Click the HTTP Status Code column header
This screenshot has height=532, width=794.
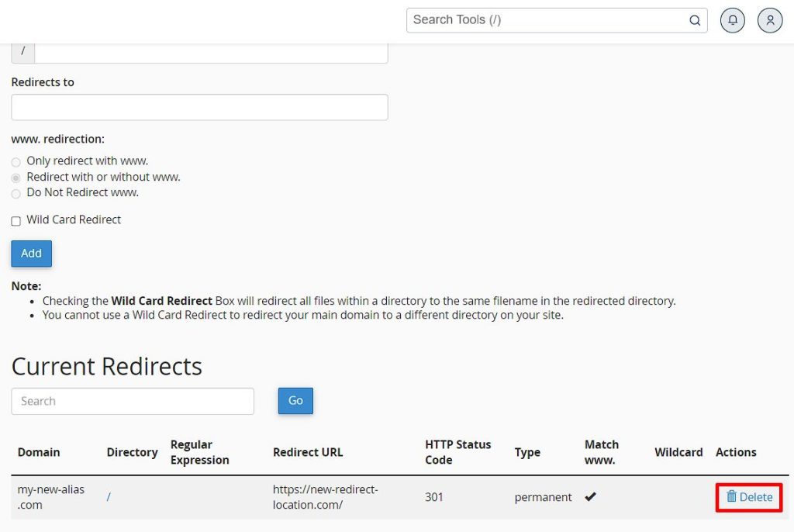(x=457, y=452)
